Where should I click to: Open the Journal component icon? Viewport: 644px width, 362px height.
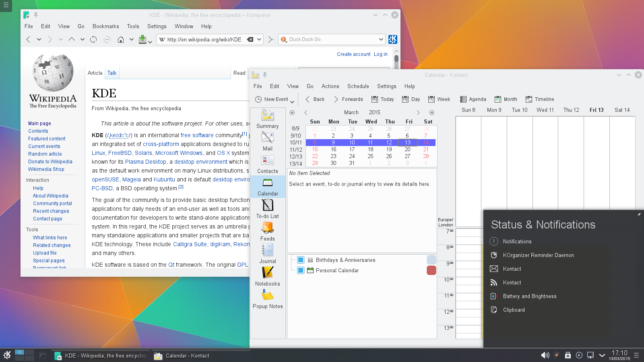[x=268, y=254]
